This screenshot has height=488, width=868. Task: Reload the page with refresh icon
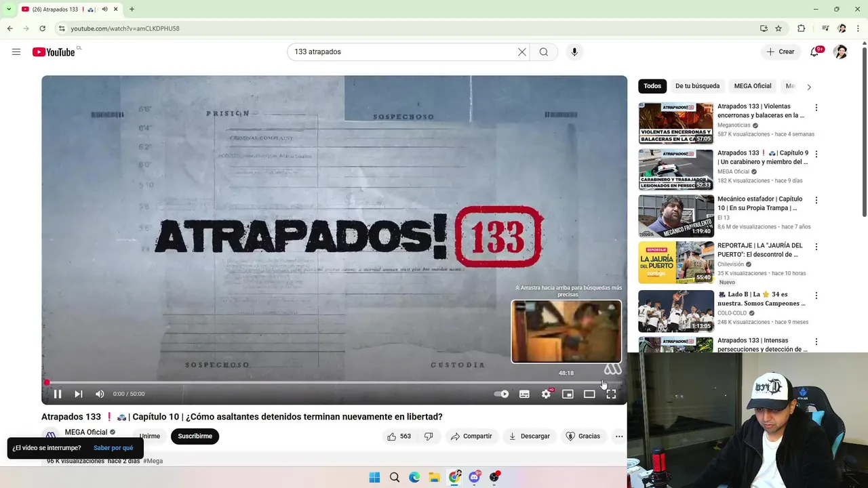(x=42, y=28)
